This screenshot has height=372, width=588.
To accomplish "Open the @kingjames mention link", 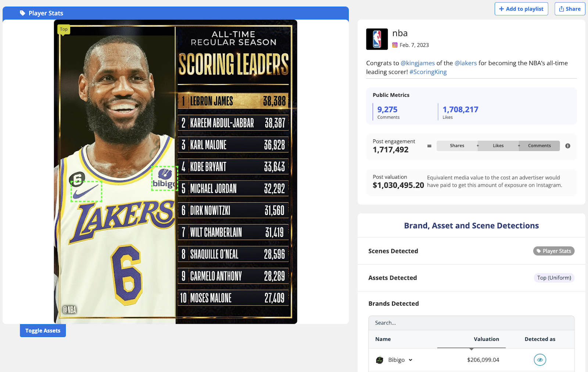I will 417,63.
